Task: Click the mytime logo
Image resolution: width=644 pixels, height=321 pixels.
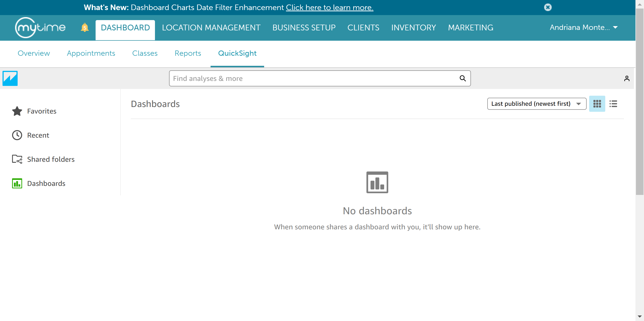Action: click(x=40, y=28)
